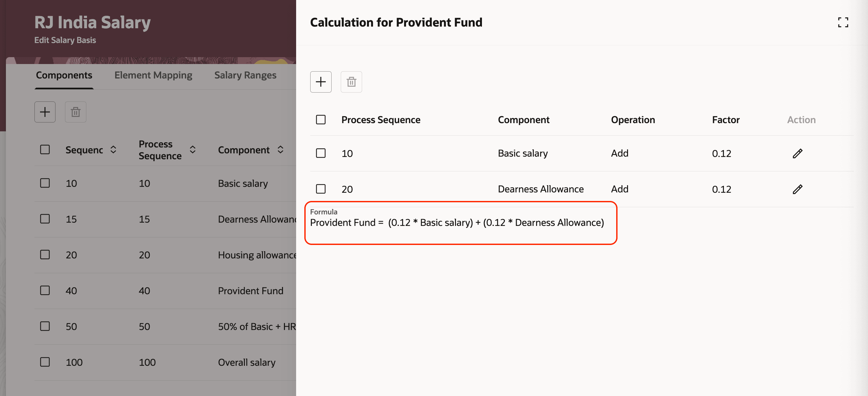Click the Provident Fund formula text

pyautogui.click(x=457, y=223)
